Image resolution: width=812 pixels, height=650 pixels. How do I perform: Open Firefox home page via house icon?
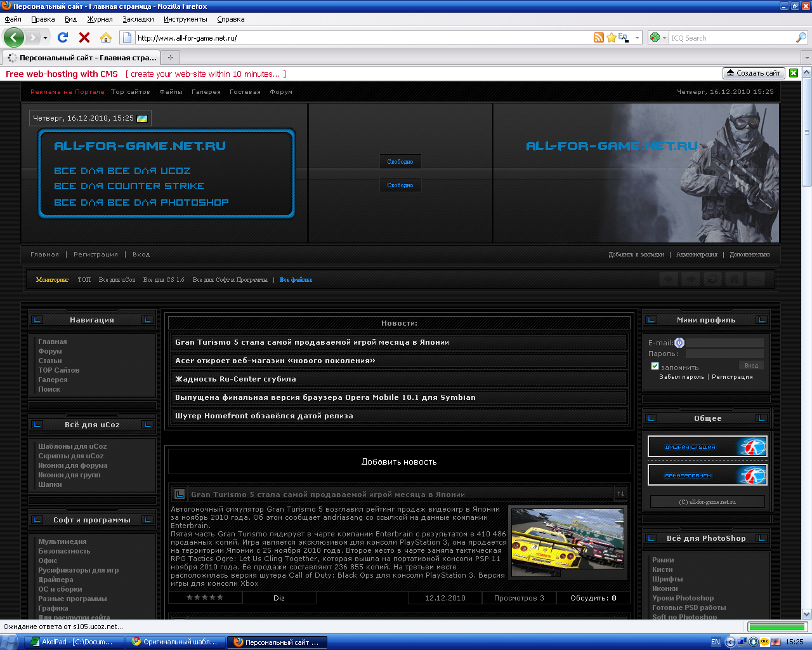(106, 37)
